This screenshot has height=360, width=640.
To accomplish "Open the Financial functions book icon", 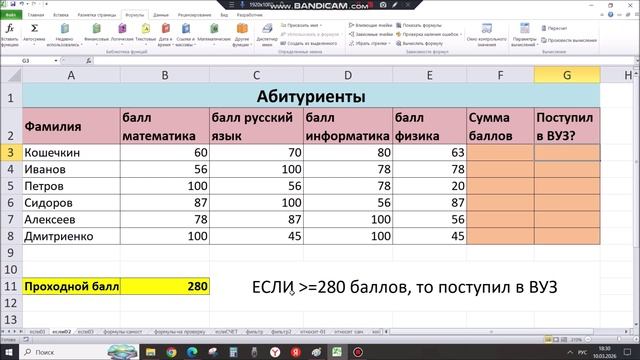I will click(96, 29).
